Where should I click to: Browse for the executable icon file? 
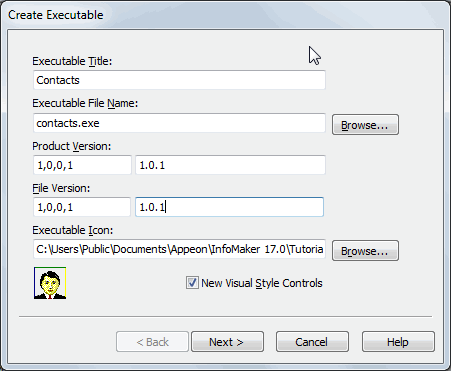tap(365, 250)
